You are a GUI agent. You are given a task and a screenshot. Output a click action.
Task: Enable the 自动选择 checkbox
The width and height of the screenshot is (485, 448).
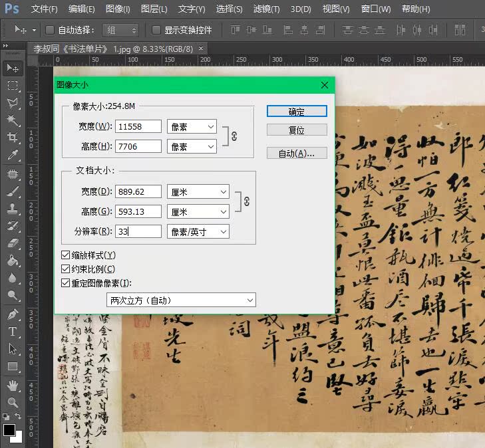[x=49, y=30]
